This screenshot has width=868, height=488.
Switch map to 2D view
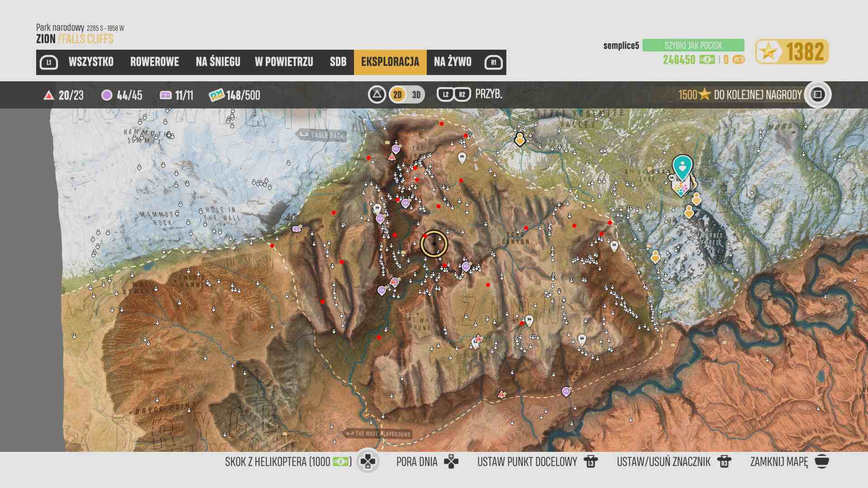point(397,94)
